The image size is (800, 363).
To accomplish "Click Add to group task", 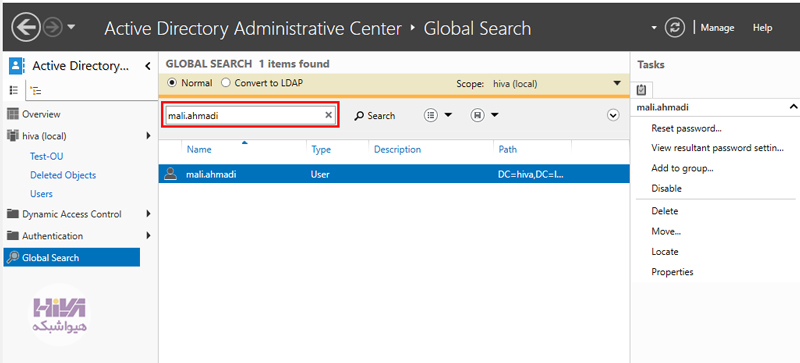I will tap(682, 168).
